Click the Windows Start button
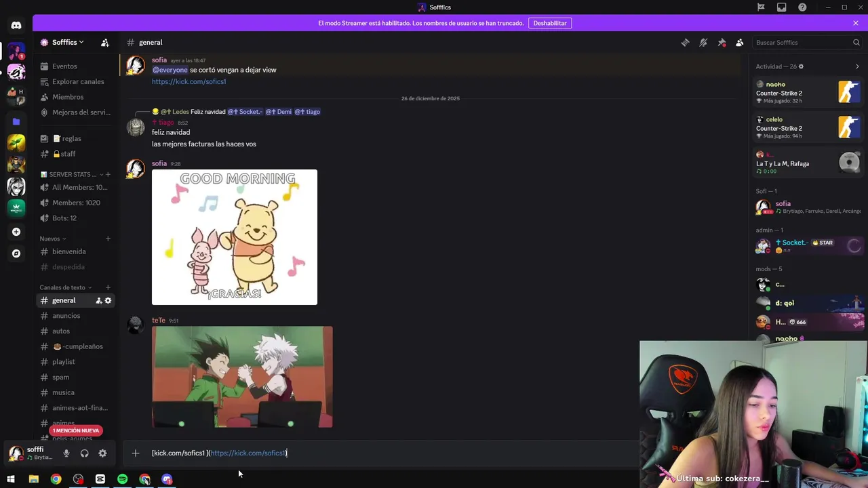Viewport: 868px width, 488px height. pyautogui.click(x=11, y=479)
